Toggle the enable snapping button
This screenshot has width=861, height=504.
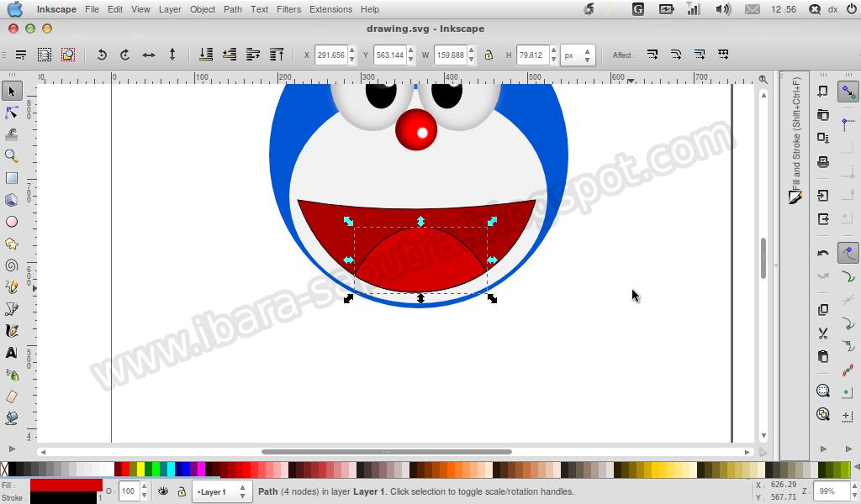848,92
